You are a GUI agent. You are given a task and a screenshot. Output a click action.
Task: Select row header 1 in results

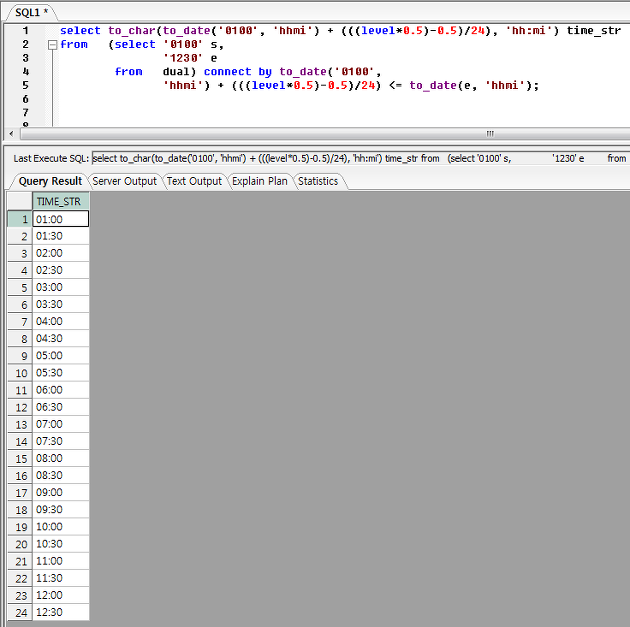(20, 219)
